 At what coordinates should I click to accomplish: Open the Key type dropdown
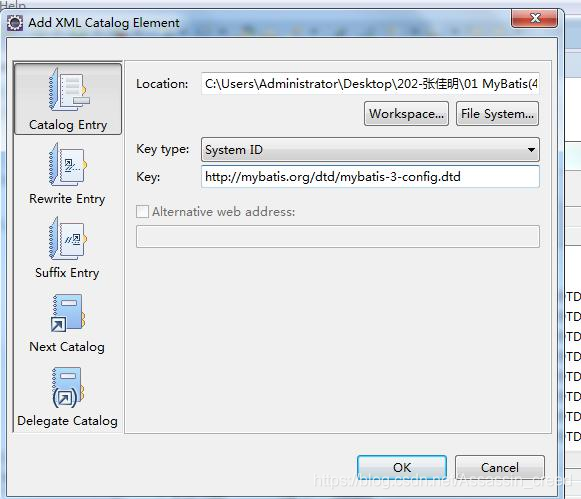point(370,149)
